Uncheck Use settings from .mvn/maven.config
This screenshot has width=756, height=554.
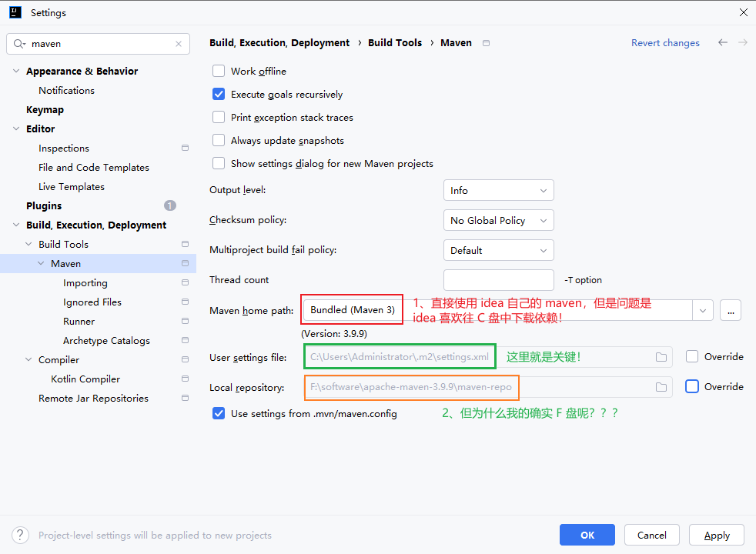point(219,413)
